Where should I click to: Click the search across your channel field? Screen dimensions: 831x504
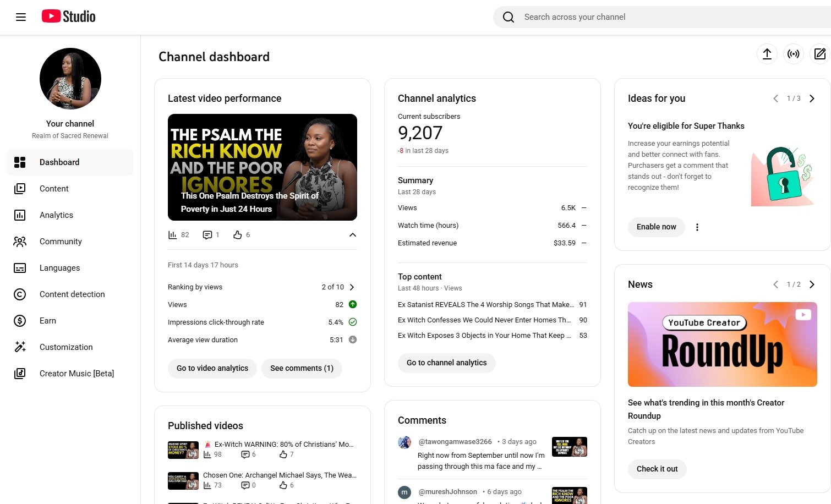pyautogui.click(x=660, y=17)
